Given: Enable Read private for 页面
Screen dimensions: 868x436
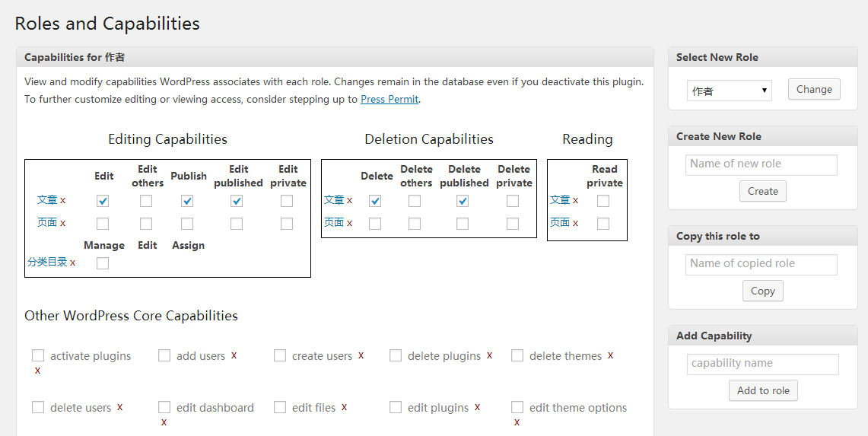Looking at the screenshot, I should [x=603, y=224].
